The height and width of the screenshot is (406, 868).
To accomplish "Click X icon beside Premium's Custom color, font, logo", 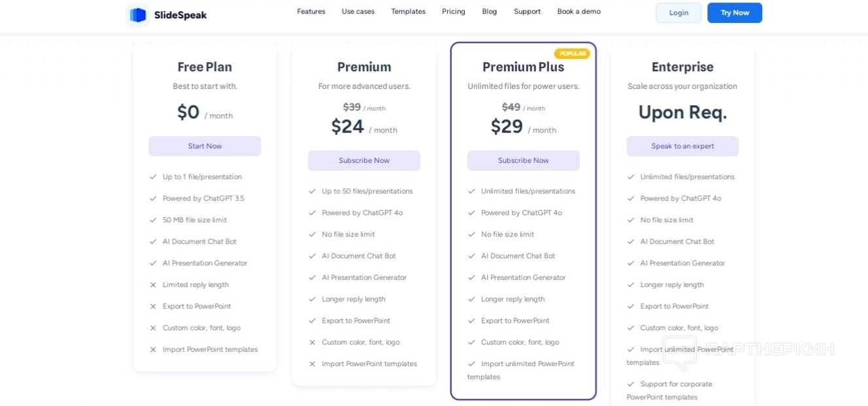I will pos(312,343).
